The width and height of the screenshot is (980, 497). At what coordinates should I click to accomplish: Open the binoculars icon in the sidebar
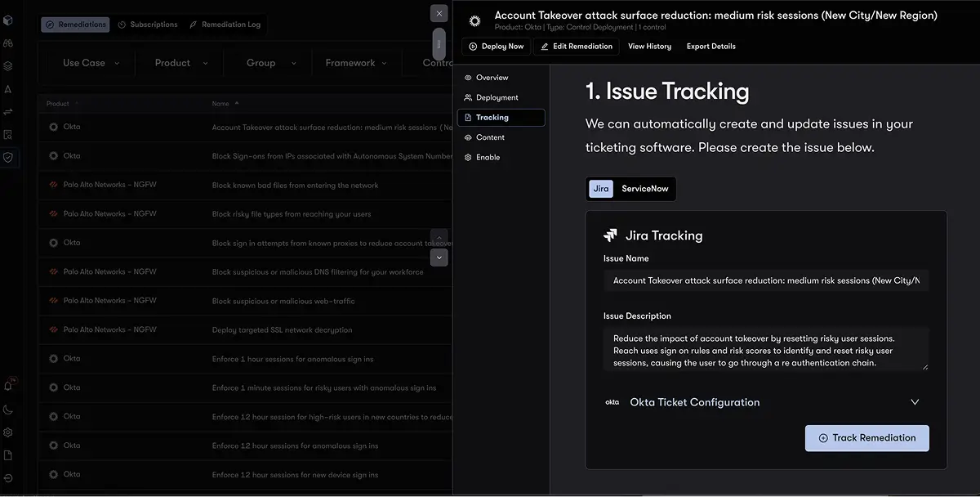8,43
